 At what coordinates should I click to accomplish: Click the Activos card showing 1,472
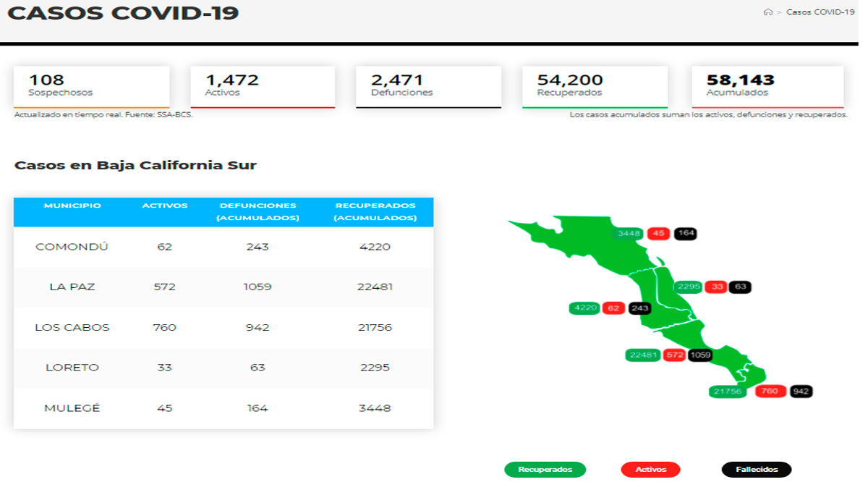click(x=262, y=86)
